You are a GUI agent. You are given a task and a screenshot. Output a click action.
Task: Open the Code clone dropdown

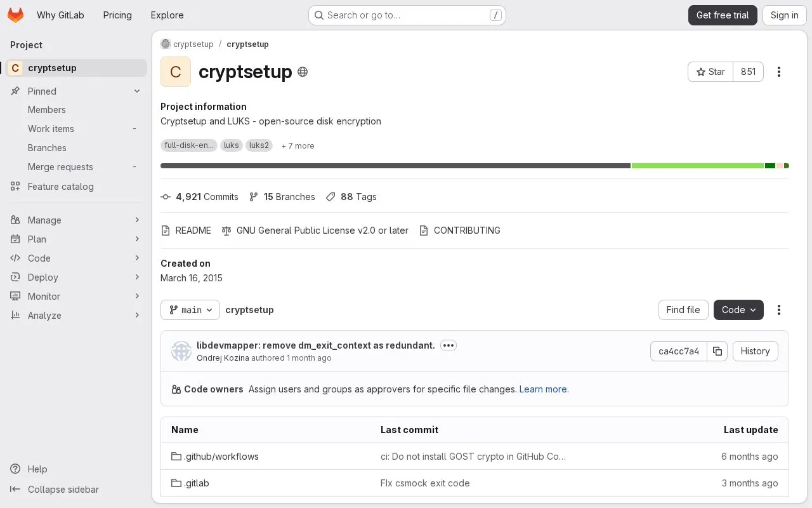(x=738, y=310)
